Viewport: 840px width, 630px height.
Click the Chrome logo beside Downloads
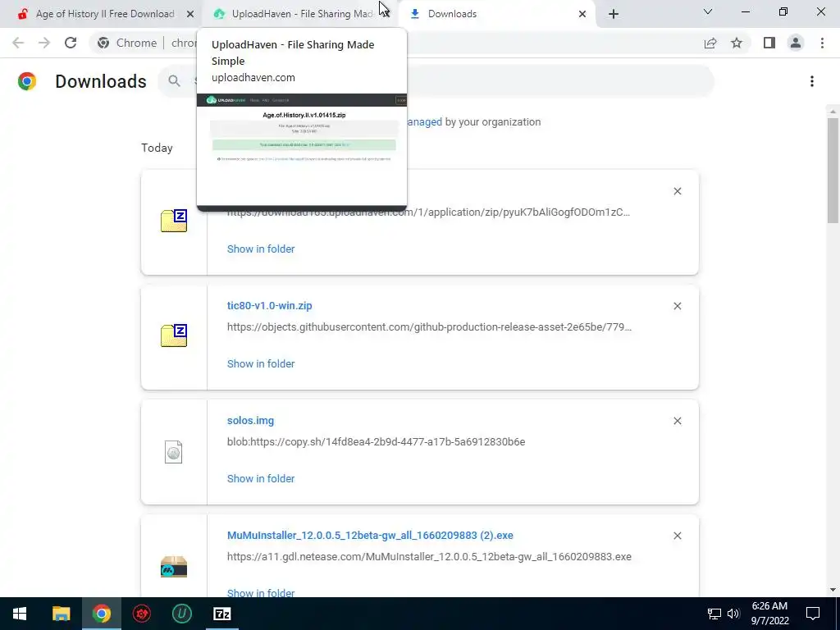tap(27, 81)
